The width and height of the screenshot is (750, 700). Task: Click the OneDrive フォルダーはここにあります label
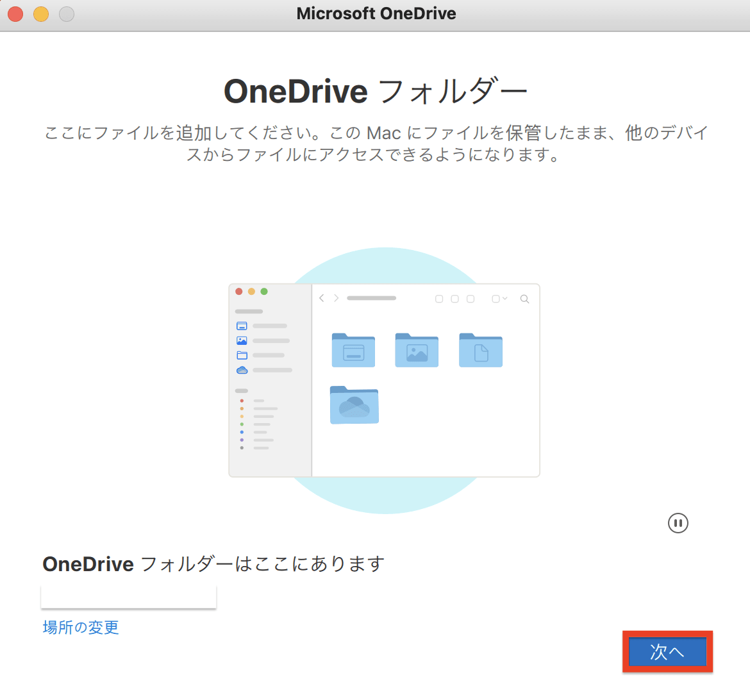tap(214, 563)
